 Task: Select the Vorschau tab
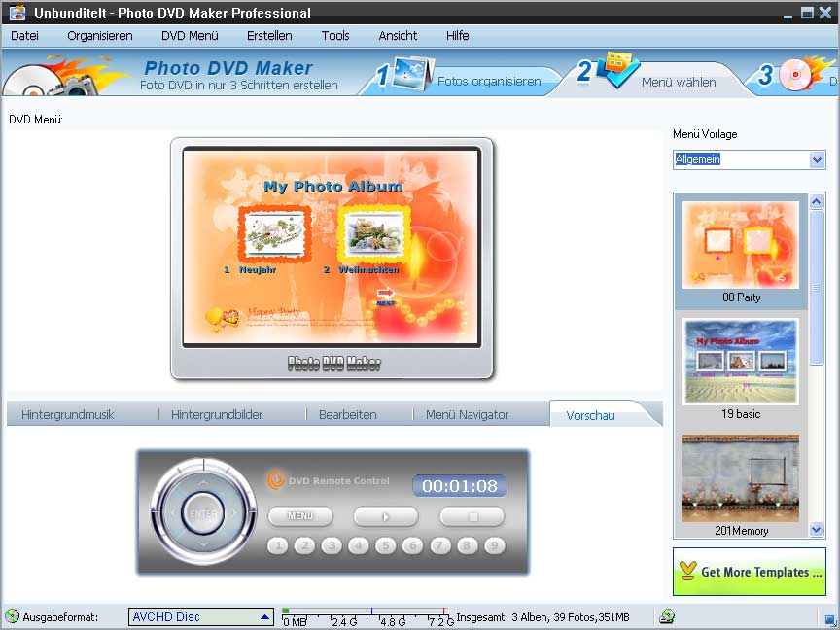tap(591, 415)
